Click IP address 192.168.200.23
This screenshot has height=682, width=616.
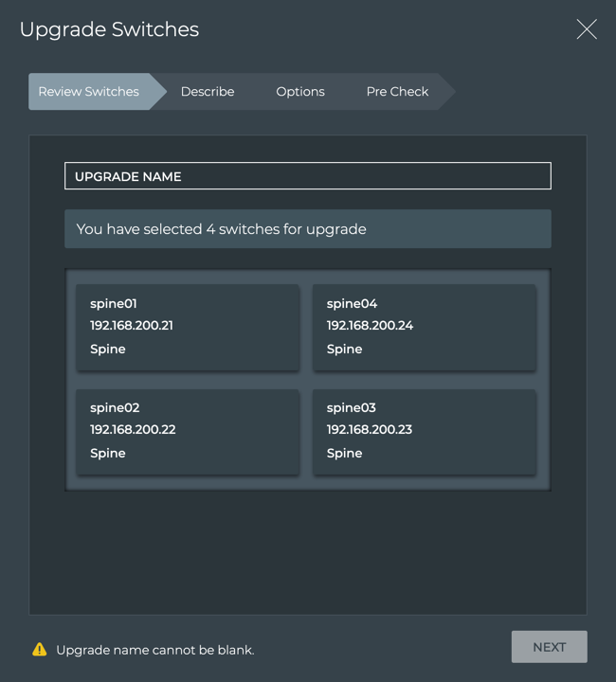point(370,430)
